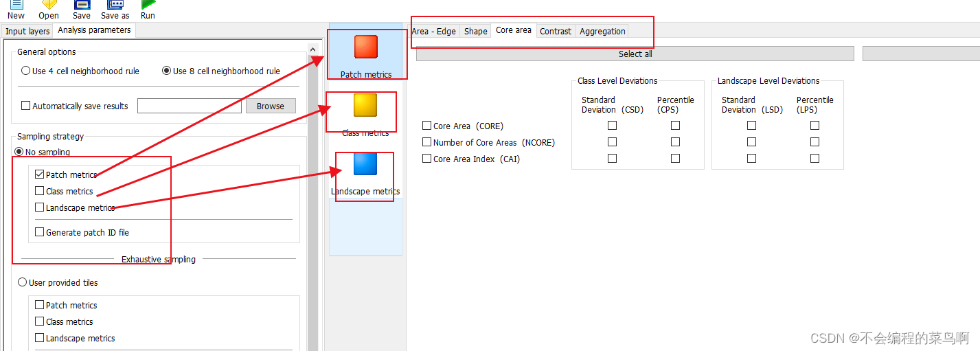
Task: Select the Core area tab
Action: click(x=514, y=30)
